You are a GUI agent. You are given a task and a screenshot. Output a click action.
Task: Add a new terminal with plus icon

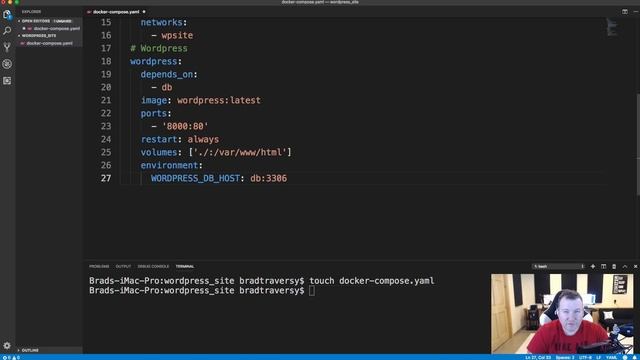tap(593, 267)
